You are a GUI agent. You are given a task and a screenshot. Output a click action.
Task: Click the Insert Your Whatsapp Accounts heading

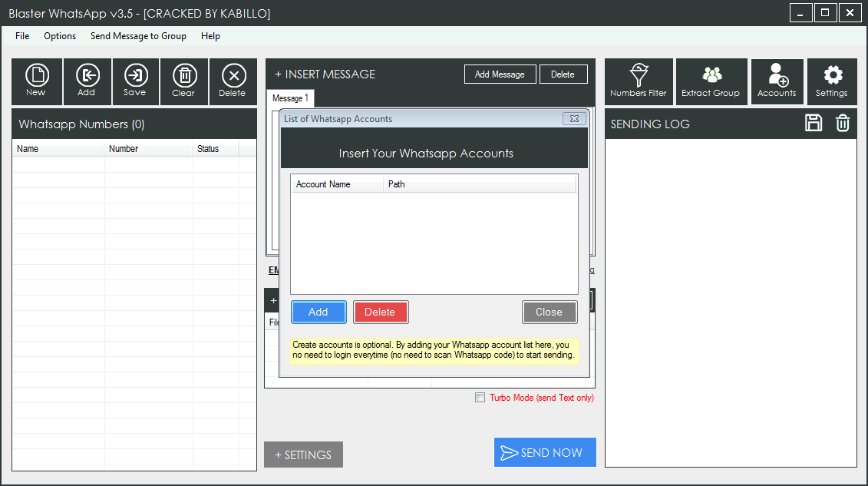pyautogui.click(x=426, y=154)
